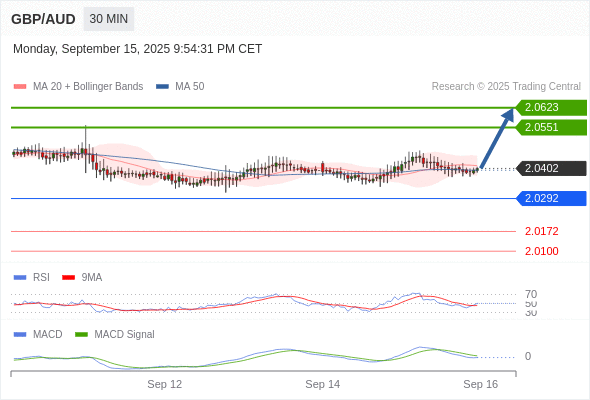Viewport: 590px width, 400px height.
Task: Toggle the MA 20 + Bollinger Bands legend label
Action: [x=88, y=87]
